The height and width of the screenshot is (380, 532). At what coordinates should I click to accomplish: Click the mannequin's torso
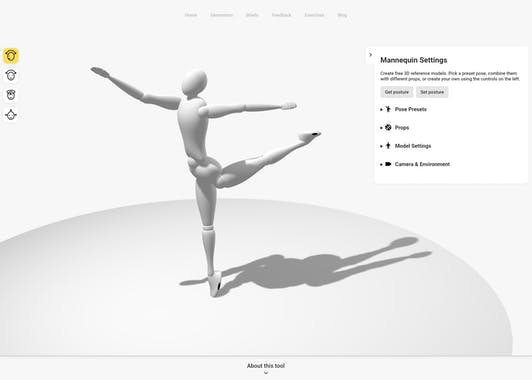point(192,129)
